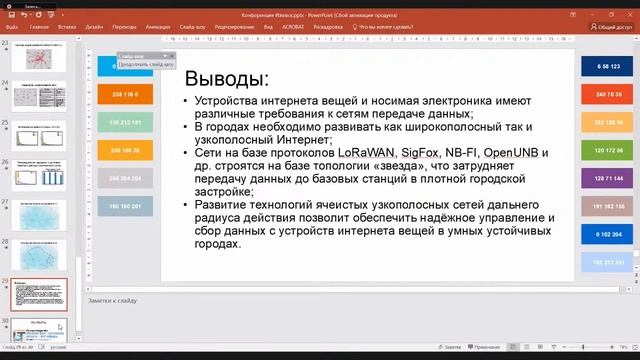Open the floating Слайд-шоу toolbar dropdown arrow
The height and width of the screenshot is (360, 640).
coord(165,56)
